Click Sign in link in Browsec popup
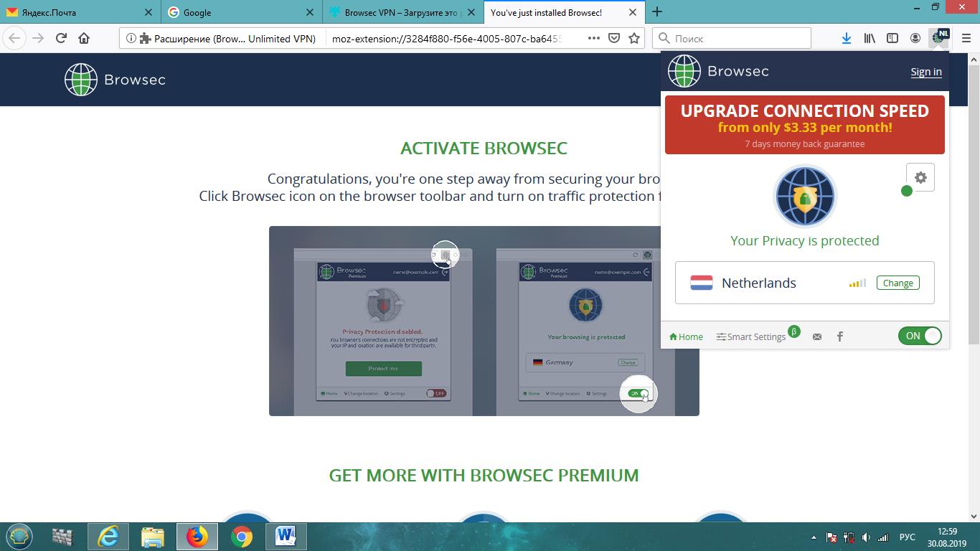This screenshot has height=551, width=980. pos(926,72)
